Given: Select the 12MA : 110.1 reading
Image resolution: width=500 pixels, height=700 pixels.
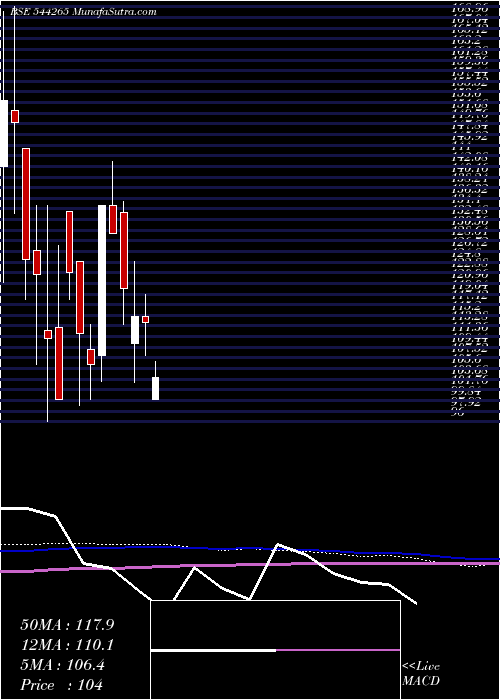Looking at the screenshot, I should 67,645.
